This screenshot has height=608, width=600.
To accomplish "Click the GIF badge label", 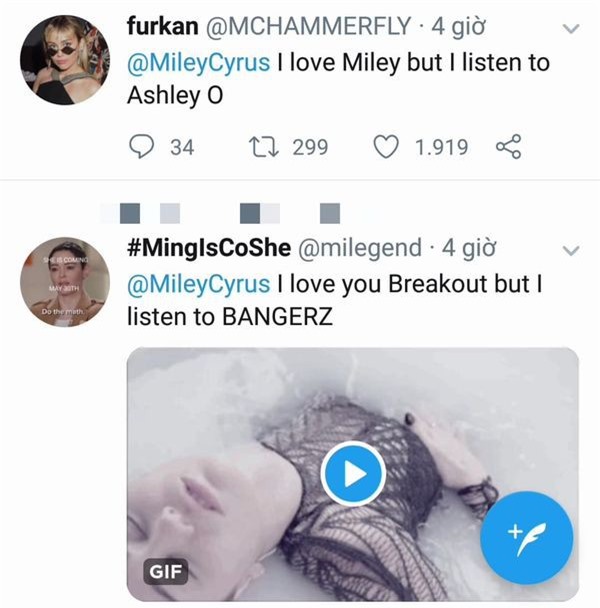I will pyautogui.click(x=163, y=571).
